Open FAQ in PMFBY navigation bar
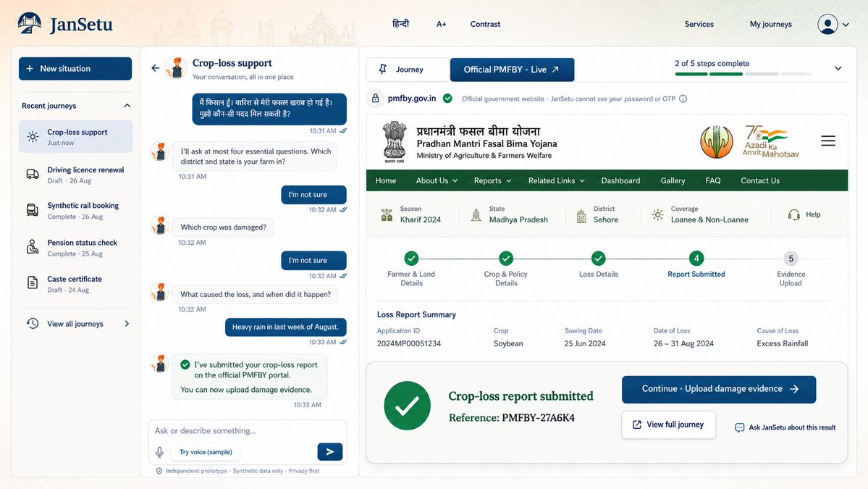 713,180
